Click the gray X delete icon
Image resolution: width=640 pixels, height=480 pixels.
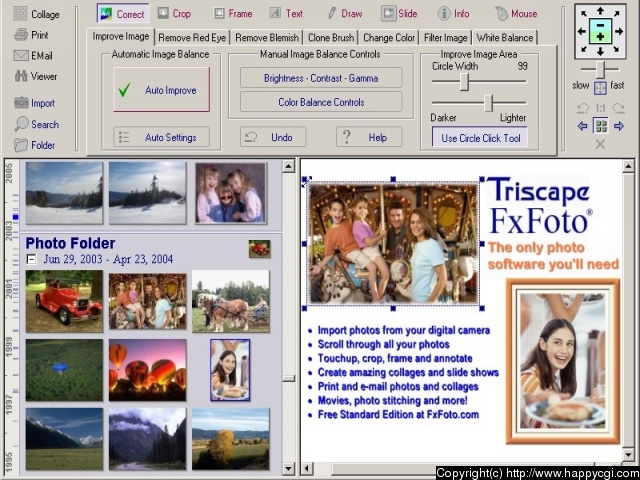[x=600, y=144]
